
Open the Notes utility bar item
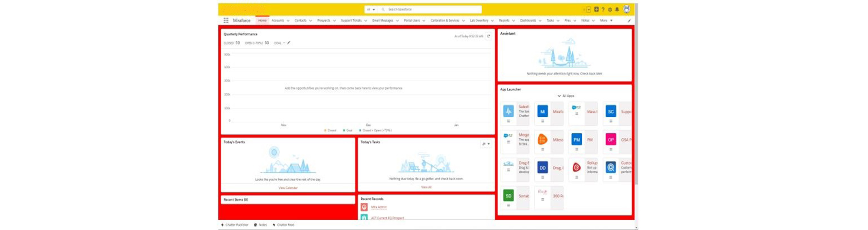tap(260, 225)
